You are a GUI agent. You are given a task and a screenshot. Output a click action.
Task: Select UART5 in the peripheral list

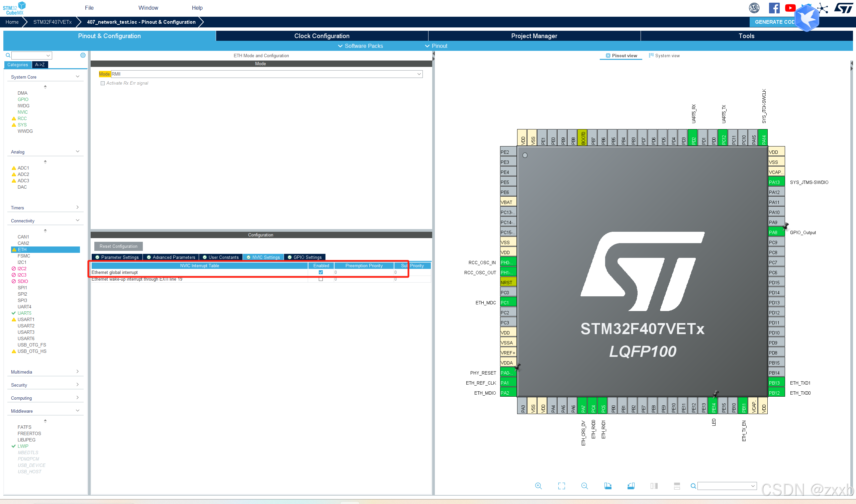pyautogui.click(x=24, y=313)
